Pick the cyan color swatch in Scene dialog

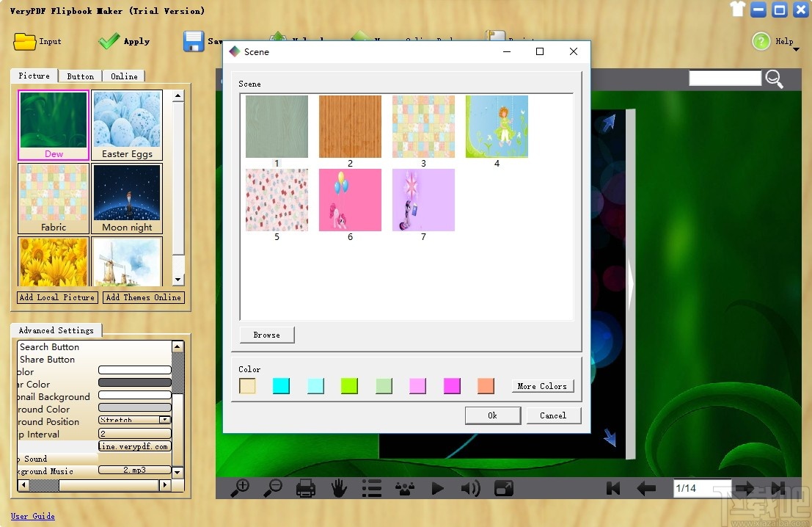click(281, 385)
